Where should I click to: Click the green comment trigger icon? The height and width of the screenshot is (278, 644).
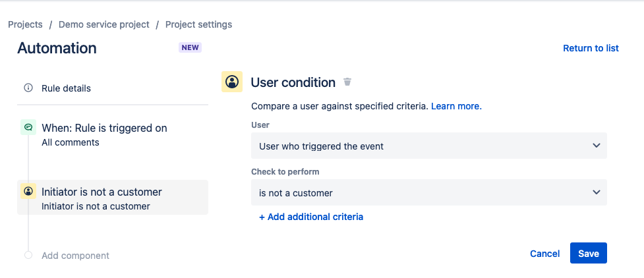[x=28, y=127]
